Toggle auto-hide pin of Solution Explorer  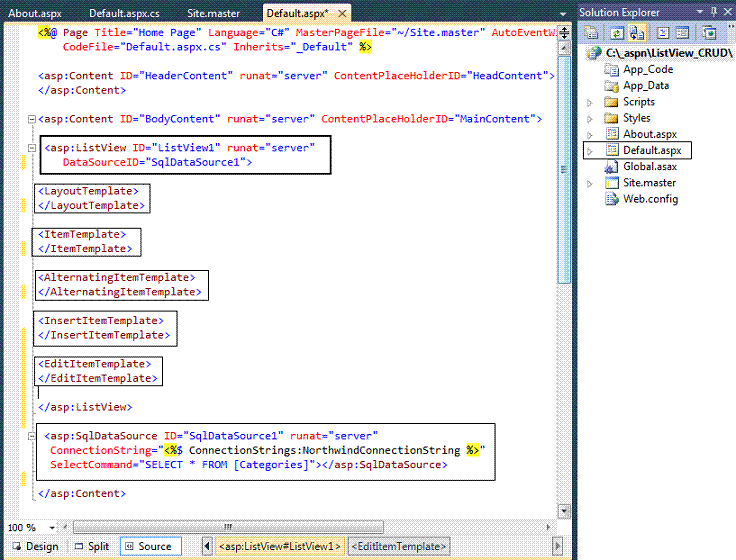point(714,12)
